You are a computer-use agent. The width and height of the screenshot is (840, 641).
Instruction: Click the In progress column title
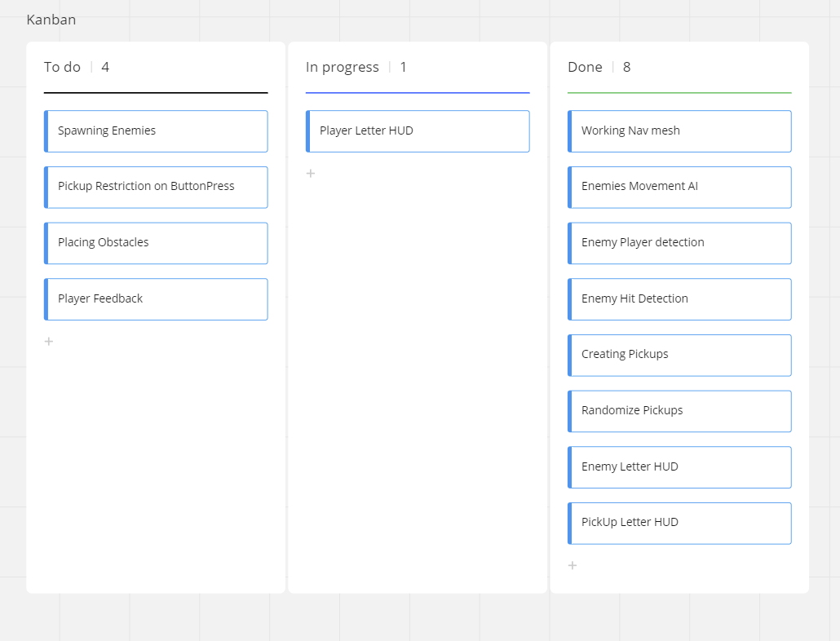[x=343, y=67]
